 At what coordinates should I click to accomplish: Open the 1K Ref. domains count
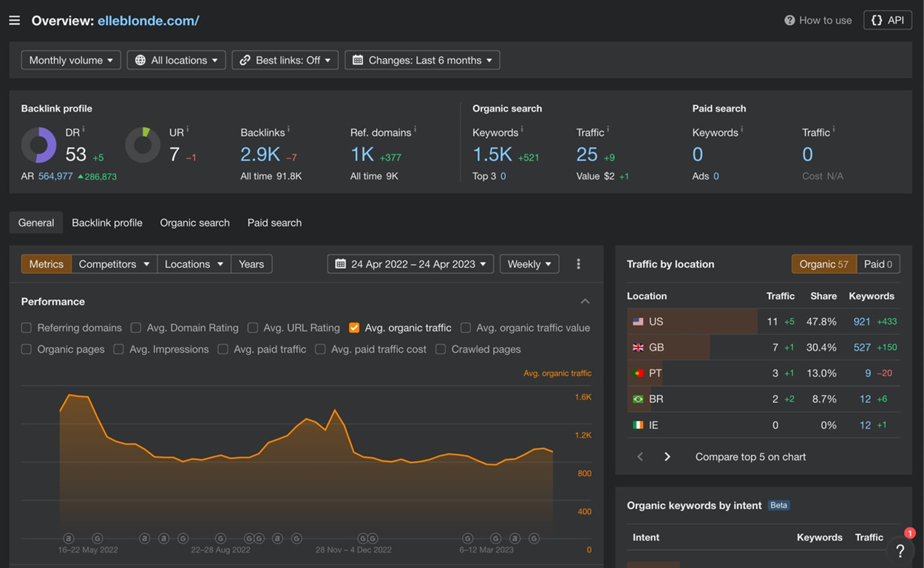point(362,154)
